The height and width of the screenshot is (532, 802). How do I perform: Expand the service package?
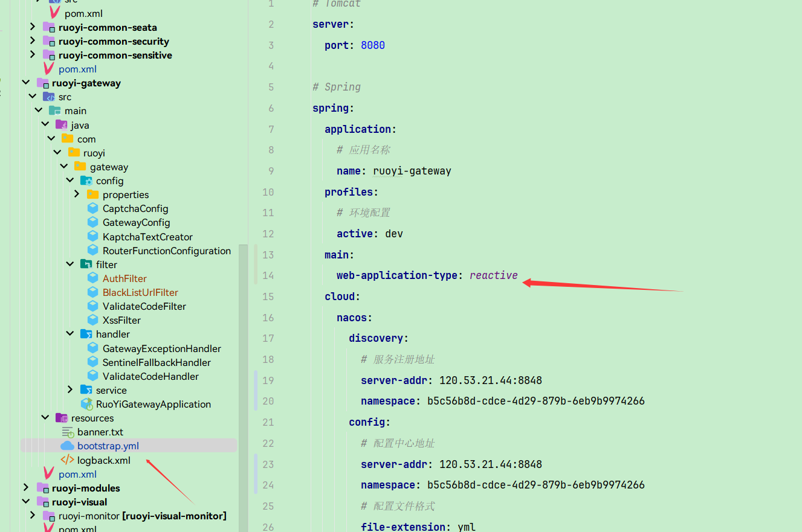coord(70,389)
